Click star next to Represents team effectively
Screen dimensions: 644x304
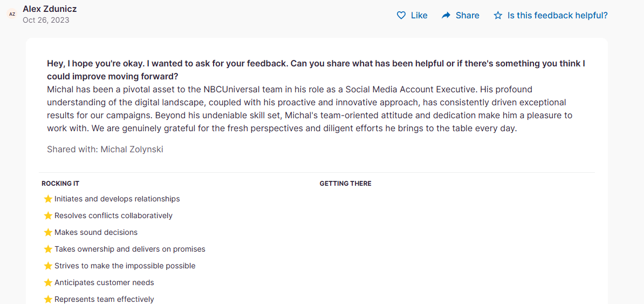48,299
